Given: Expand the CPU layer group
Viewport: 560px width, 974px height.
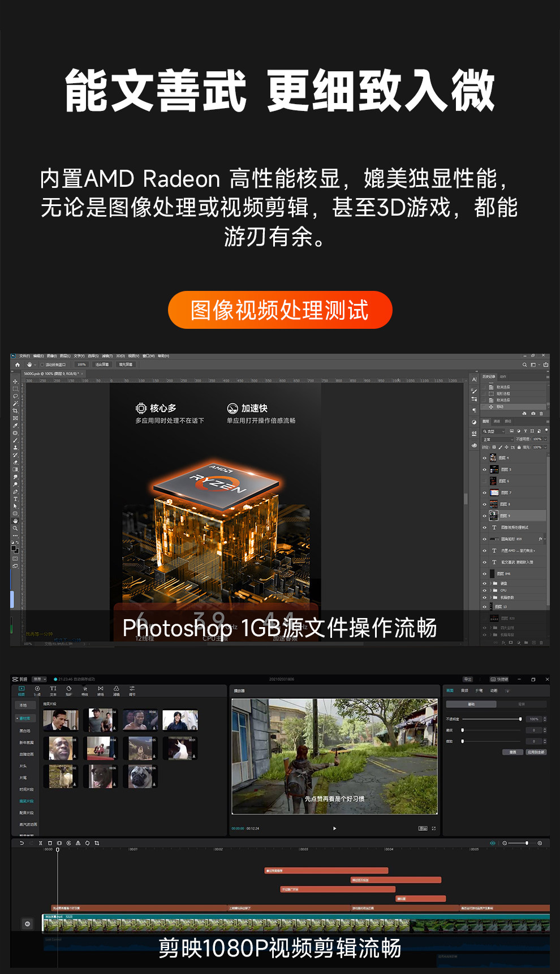Looking at the screenshot, I should tap(490, 590).
